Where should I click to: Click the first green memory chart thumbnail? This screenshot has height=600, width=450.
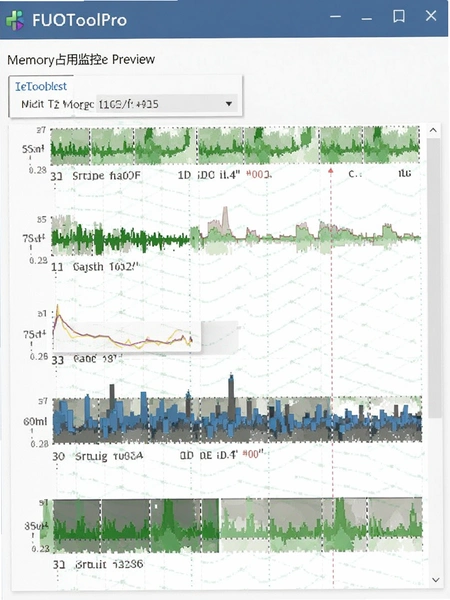click(235, 146)
